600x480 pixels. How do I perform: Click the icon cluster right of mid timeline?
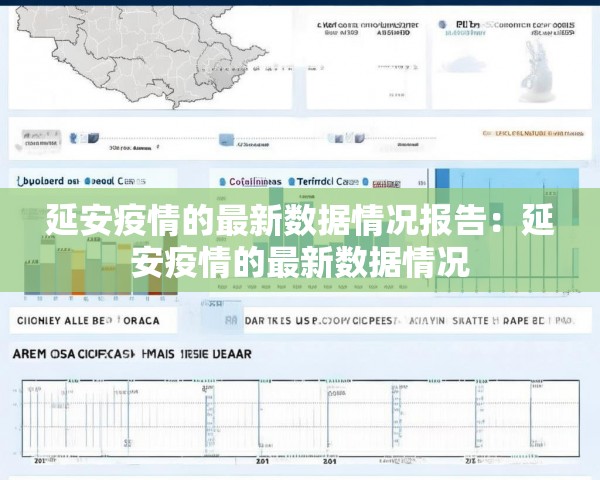tap(346, 138)
